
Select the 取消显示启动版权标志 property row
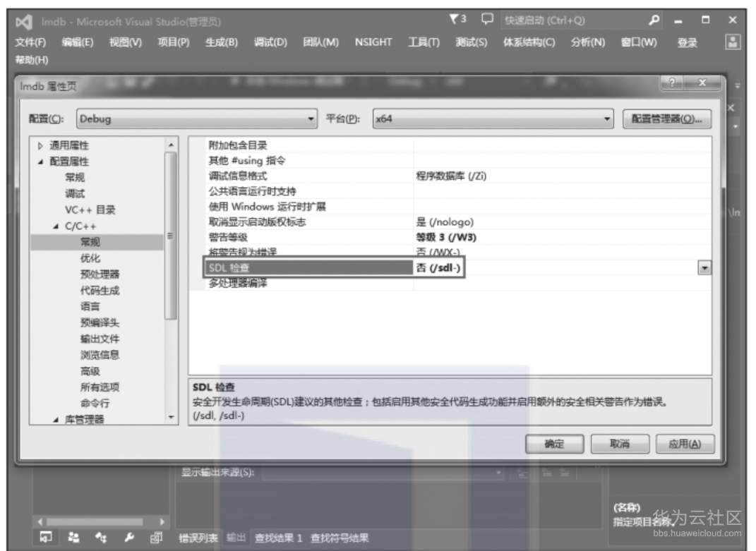(450, 222)
